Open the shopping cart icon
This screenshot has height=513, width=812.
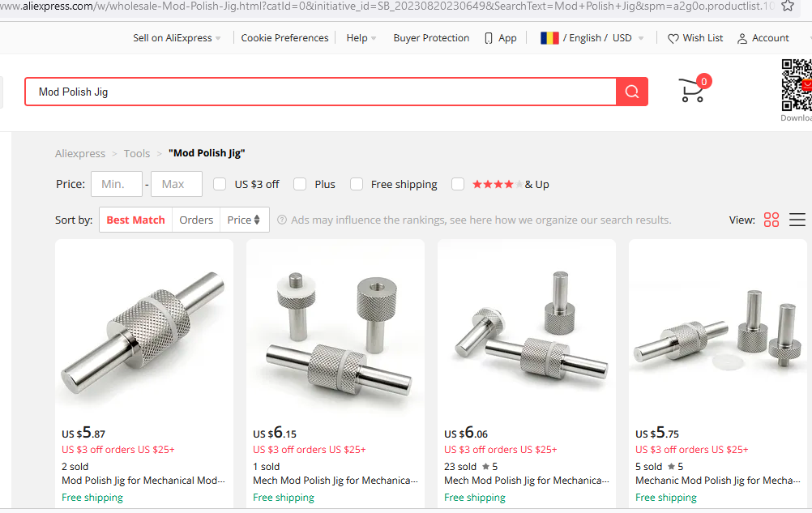point(691,91)
